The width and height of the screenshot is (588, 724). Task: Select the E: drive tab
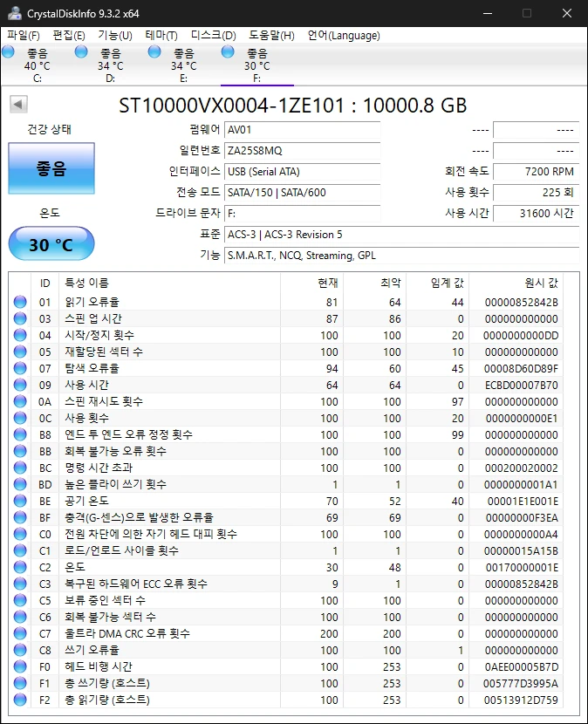coord(184,65)
